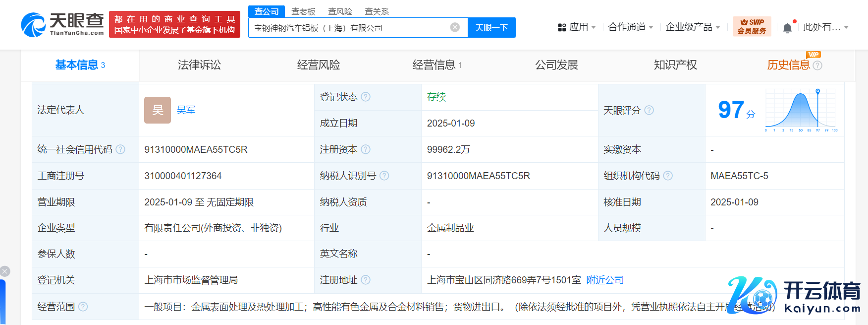868x325 pixels.
Task: Switch to the 法律诉讼 tab
Action: (x=199, y=65)
